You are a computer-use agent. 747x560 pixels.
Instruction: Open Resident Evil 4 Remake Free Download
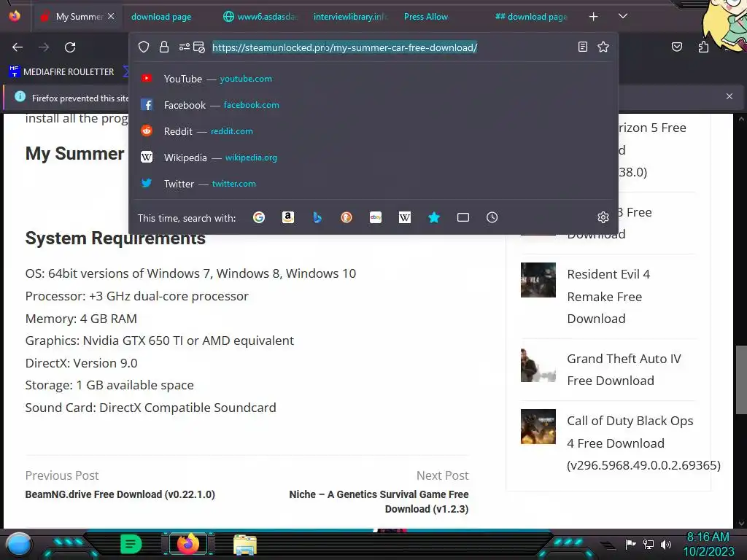[x=609, y=296]
